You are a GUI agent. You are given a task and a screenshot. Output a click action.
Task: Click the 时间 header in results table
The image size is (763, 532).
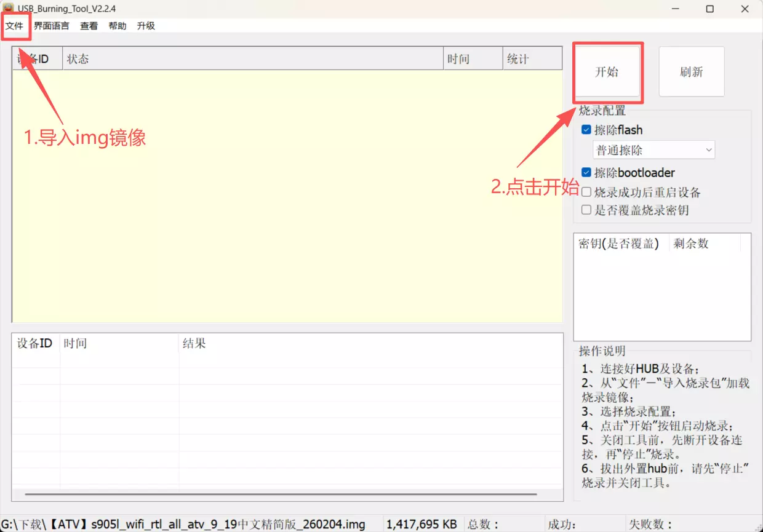(x=119, y=343)
